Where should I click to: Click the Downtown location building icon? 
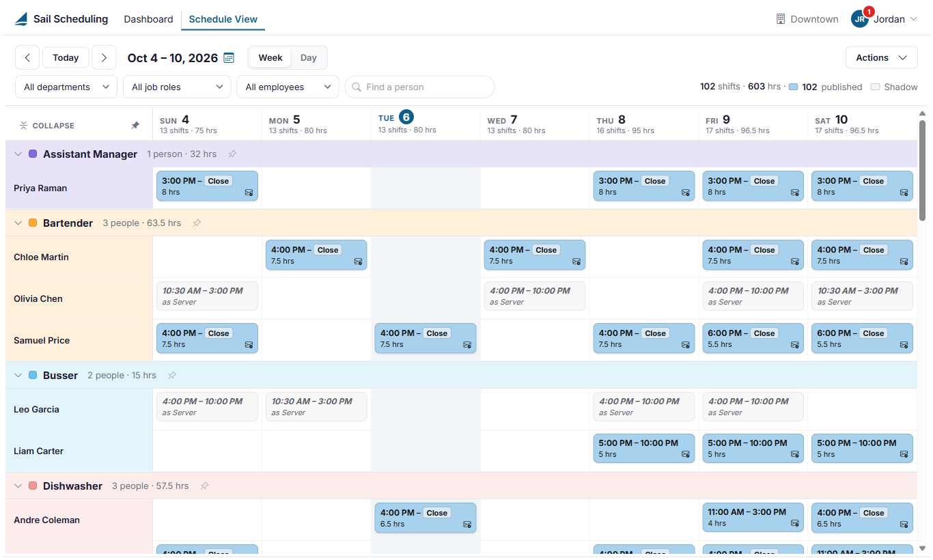pos(781,19)
